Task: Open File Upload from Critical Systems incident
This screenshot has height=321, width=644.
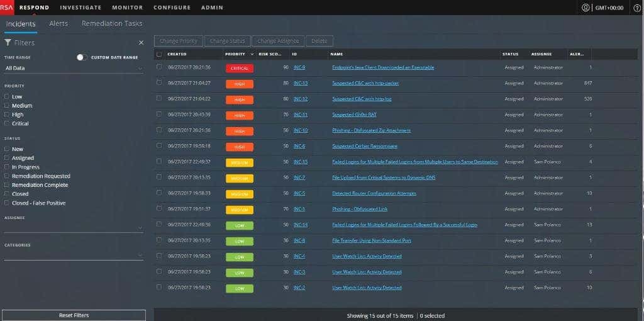Action: coord(384,177)
